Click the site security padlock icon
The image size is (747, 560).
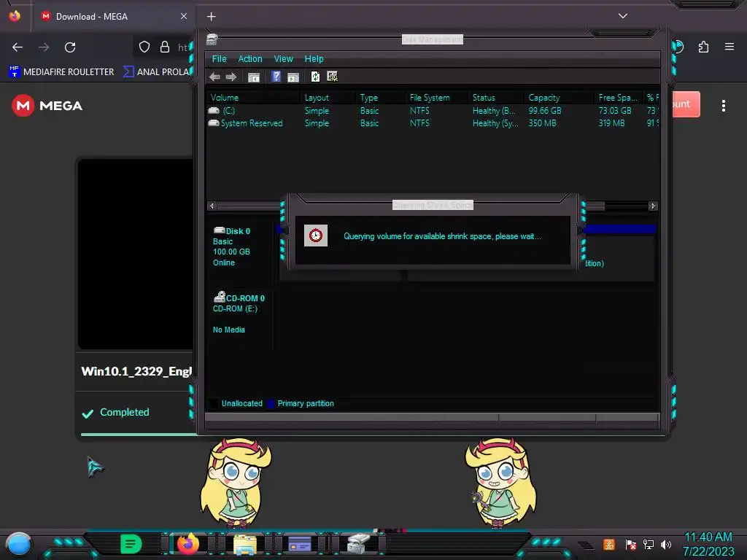point(165,47)
